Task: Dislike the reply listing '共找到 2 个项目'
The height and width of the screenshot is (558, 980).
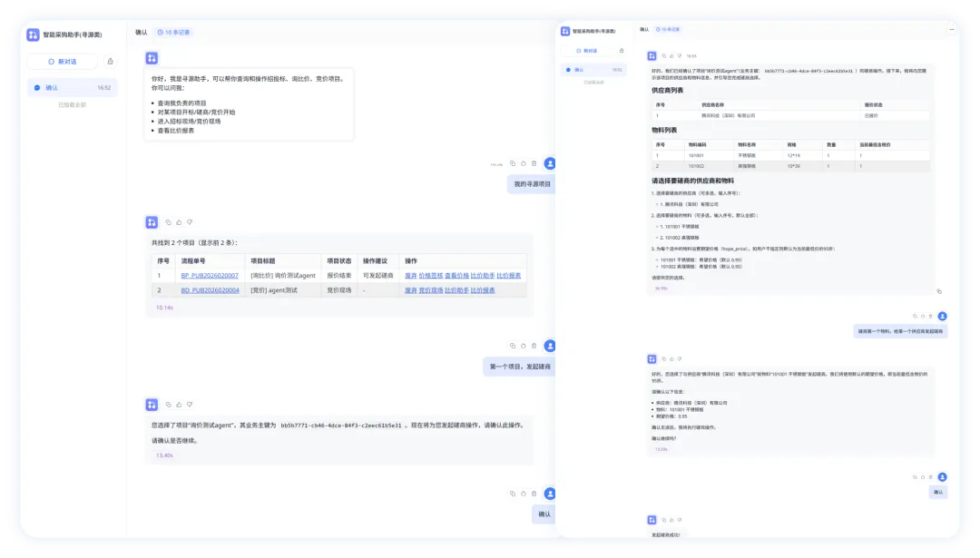Action: pyautogui.click(x=190, y=222)
